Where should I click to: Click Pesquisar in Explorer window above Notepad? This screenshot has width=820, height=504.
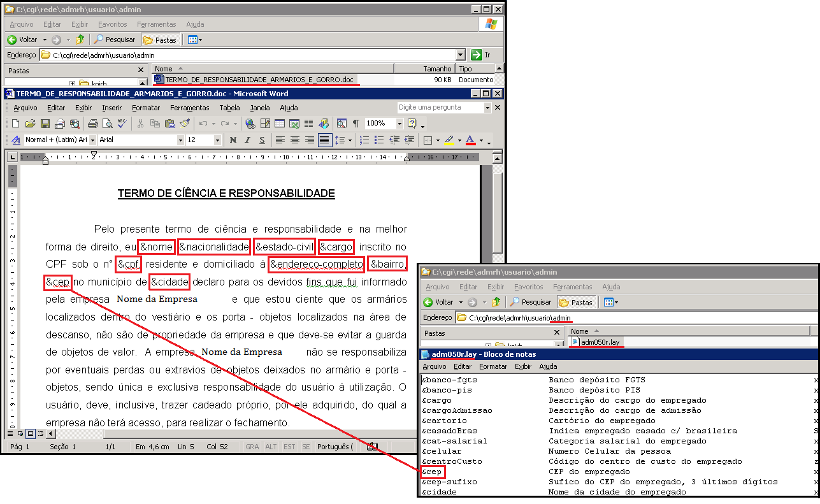[531, 302]
